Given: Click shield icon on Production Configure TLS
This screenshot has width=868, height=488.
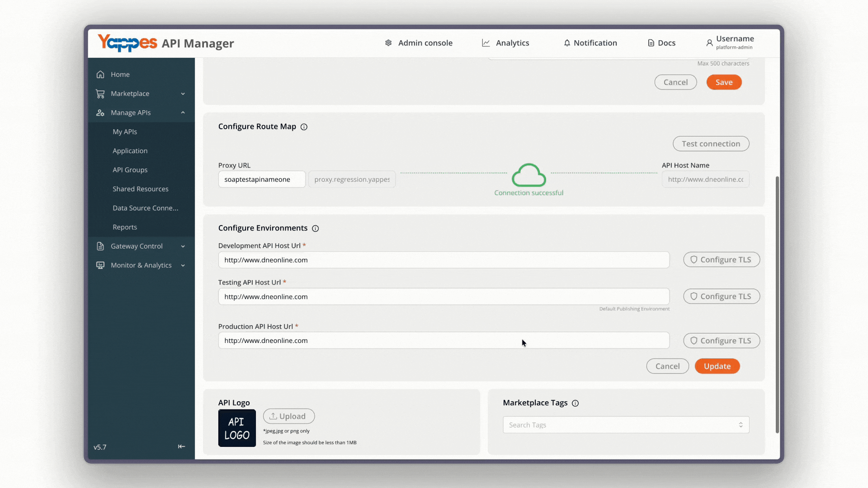Looking at the screenshot, I should 694,340.
